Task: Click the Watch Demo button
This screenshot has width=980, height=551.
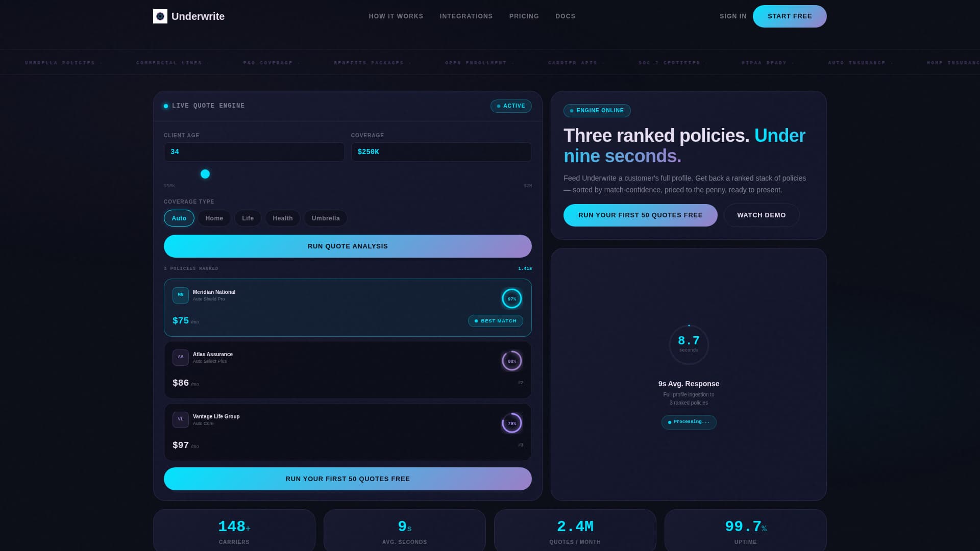Action: [762, 215]
